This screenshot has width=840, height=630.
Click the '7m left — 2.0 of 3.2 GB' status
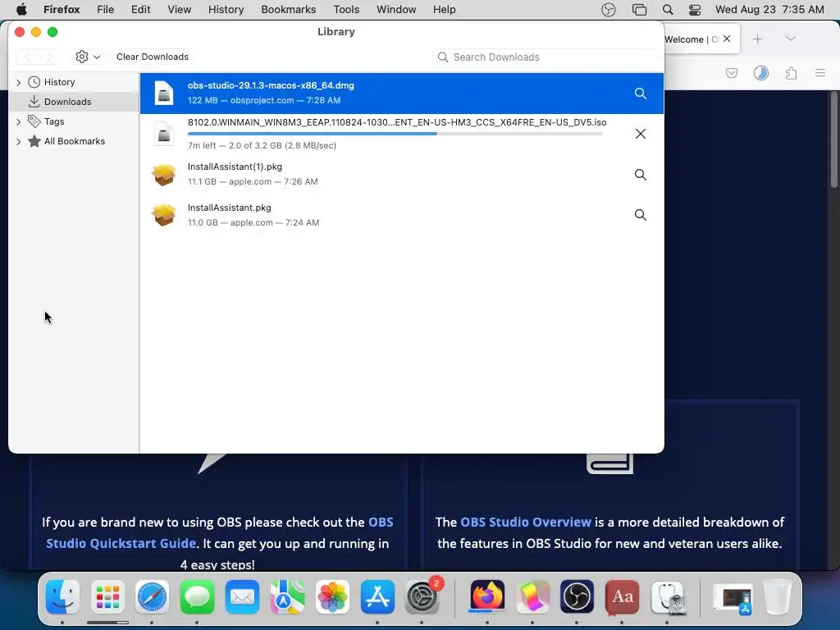(262, 145)
